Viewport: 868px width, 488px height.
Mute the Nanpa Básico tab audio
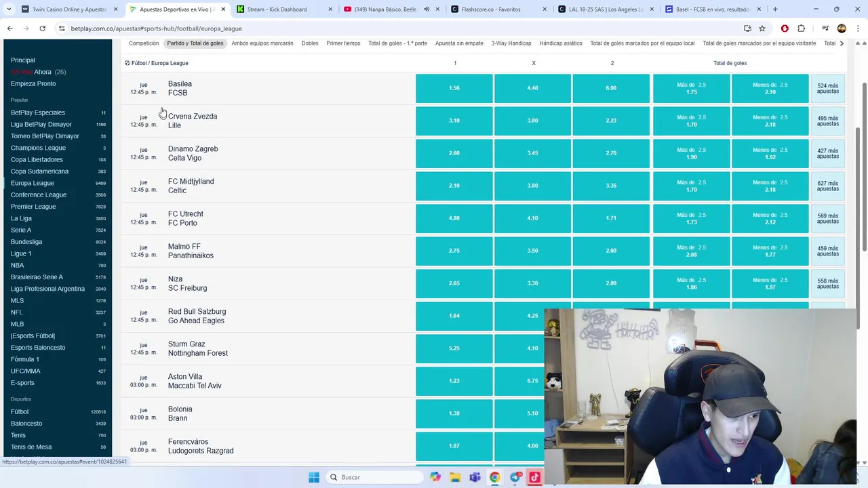pyautogui.click(x=427, y=9)
